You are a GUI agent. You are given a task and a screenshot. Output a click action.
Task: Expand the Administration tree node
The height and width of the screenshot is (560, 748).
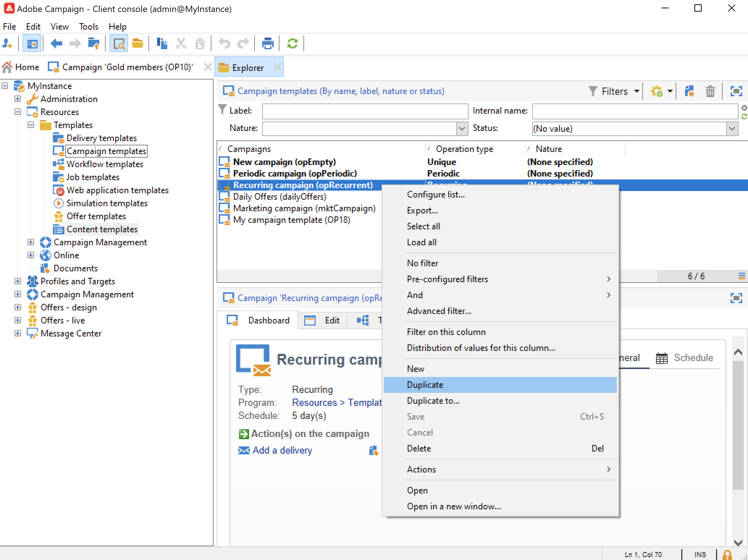[18, 99]
